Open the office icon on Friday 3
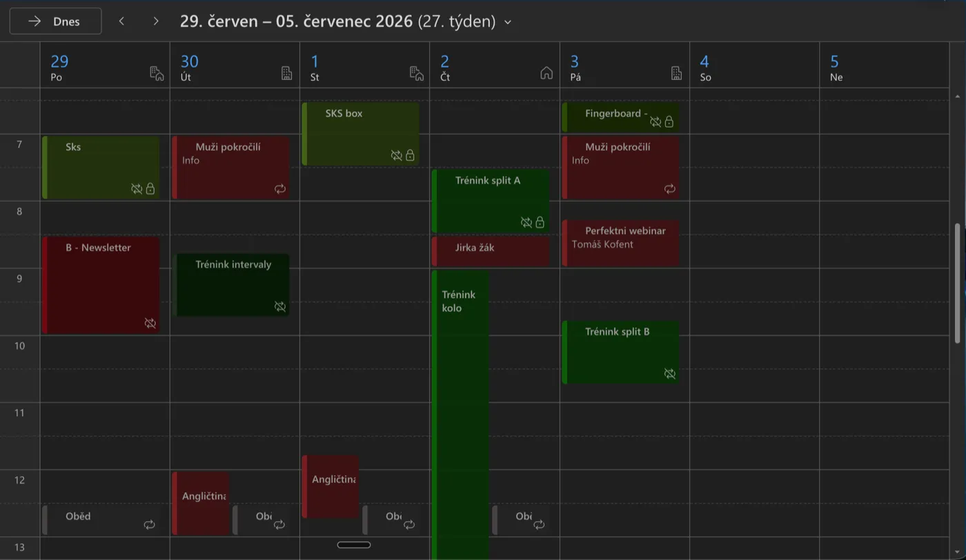 tap(676, 73)
